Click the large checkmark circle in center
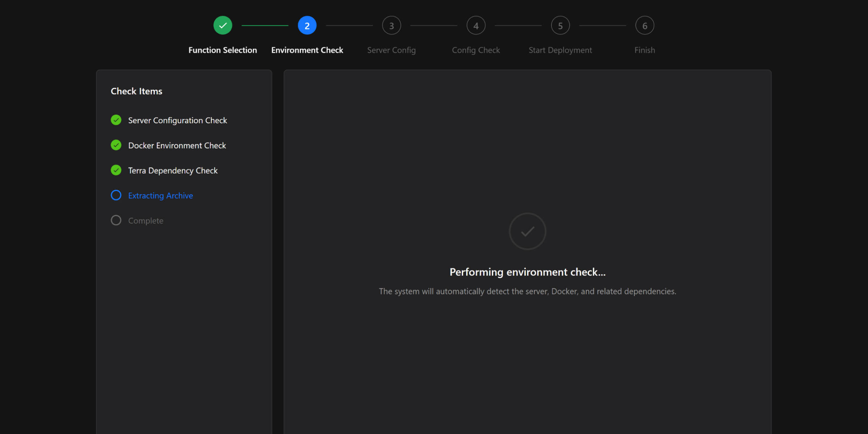This screenshot has height=434, width=868. click(x=527, y=231)
